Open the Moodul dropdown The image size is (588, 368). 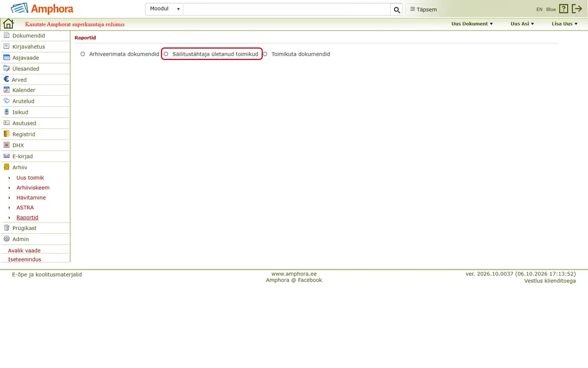[x=164, y=9]
